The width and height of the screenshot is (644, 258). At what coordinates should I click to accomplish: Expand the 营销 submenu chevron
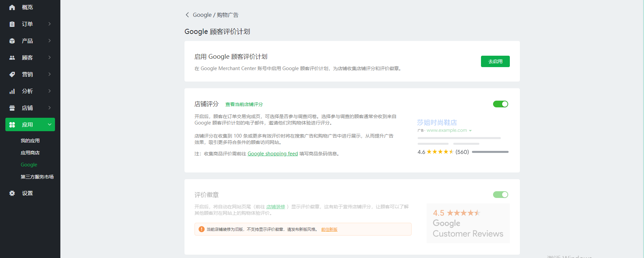coord(50,74)
